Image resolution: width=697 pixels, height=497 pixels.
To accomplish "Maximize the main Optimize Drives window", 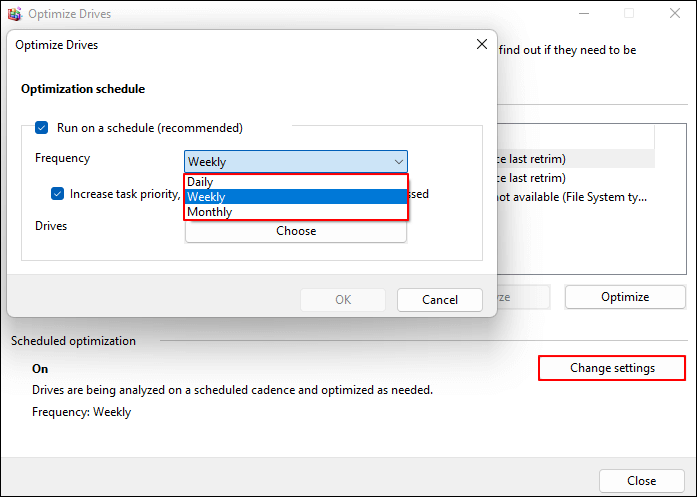I will click(629, 14).
